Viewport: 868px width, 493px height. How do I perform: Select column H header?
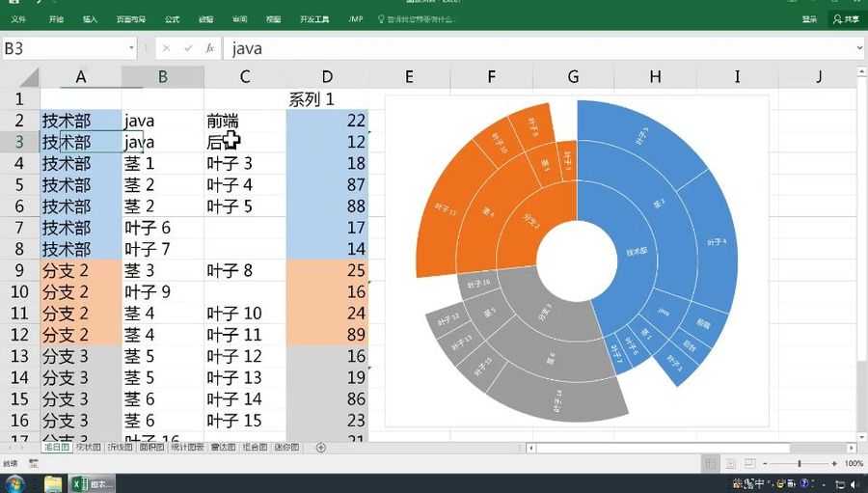[656, 77]
